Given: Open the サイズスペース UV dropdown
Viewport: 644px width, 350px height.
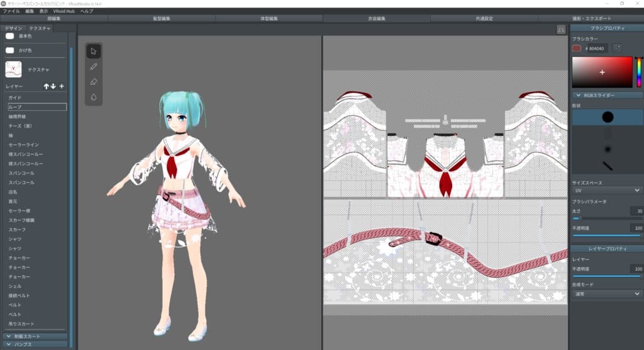Looking at the screenshot, I should click(x=606, y=189).
